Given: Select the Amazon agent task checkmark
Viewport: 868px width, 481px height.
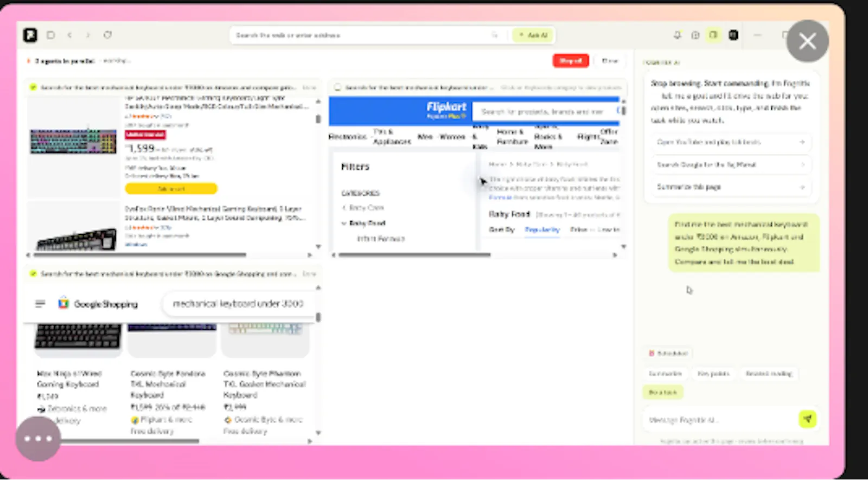Looking at the screenshot, I should click(x=33, y=87).
